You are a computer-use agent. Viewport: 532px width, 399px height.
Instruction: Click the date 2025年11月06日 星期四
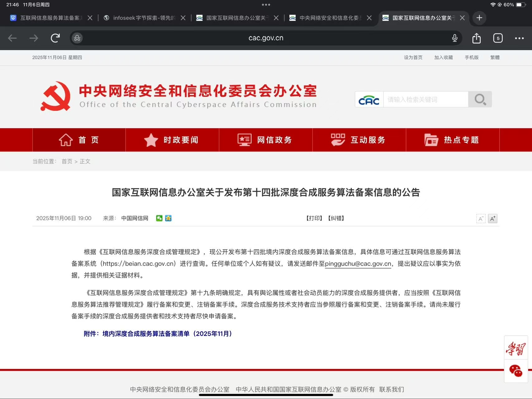coord(57,57)
